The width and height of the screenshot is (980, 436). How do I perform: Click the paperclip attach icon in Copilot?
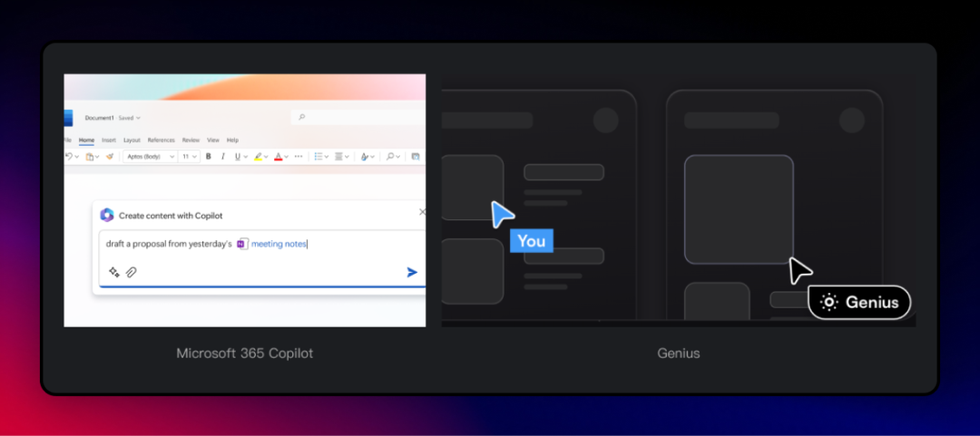tap(132, 272)
